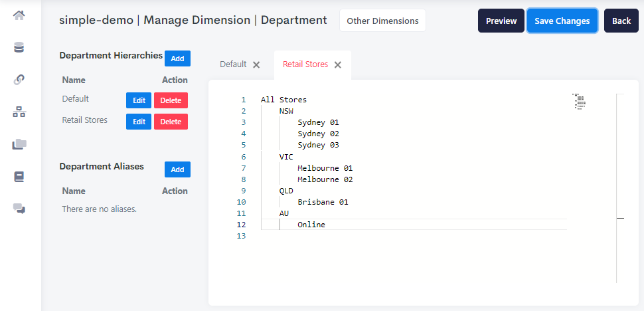
Task: Click the 'All Stores' line in editor
Action: point(283,100)
